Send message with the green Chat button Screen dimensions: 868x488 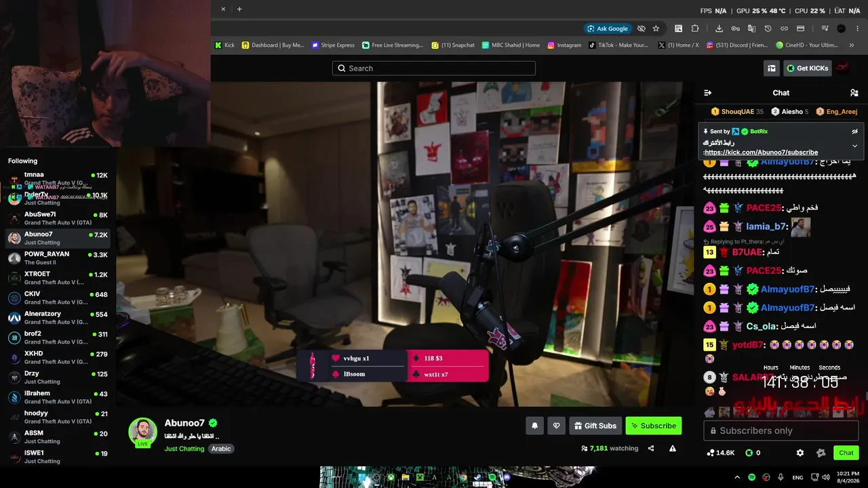846,453
